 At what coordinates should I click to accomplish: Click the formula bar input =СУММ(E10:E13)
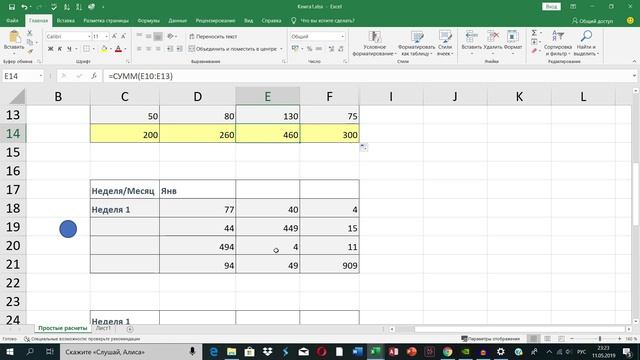[367, 76]
